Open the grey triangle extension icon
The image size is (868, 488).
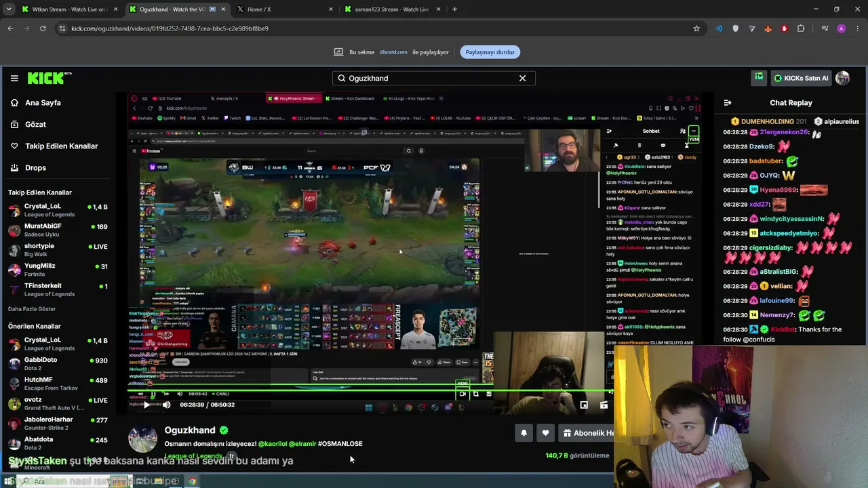pos(751,28)
